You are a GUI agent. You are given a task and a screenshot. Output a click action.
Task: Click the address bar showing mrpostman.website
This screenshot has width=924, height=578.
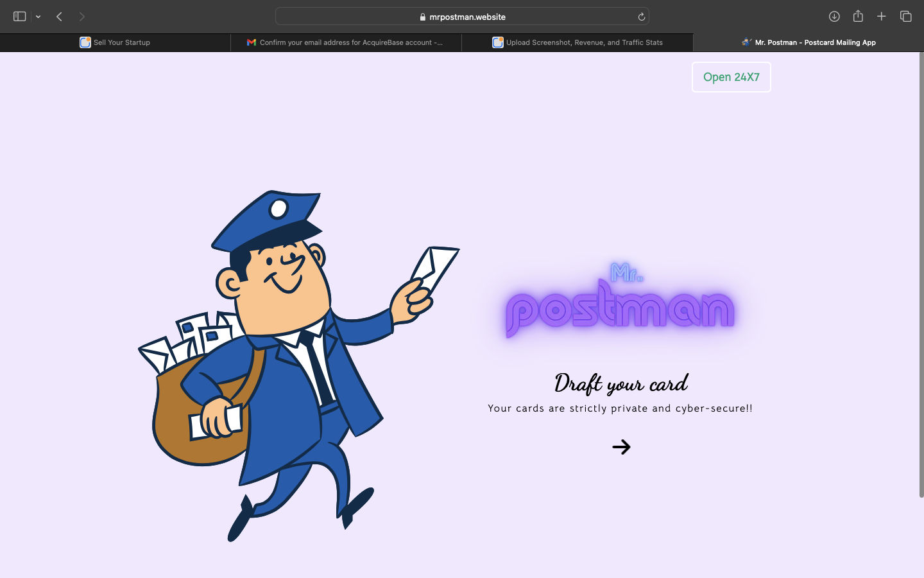462,17
